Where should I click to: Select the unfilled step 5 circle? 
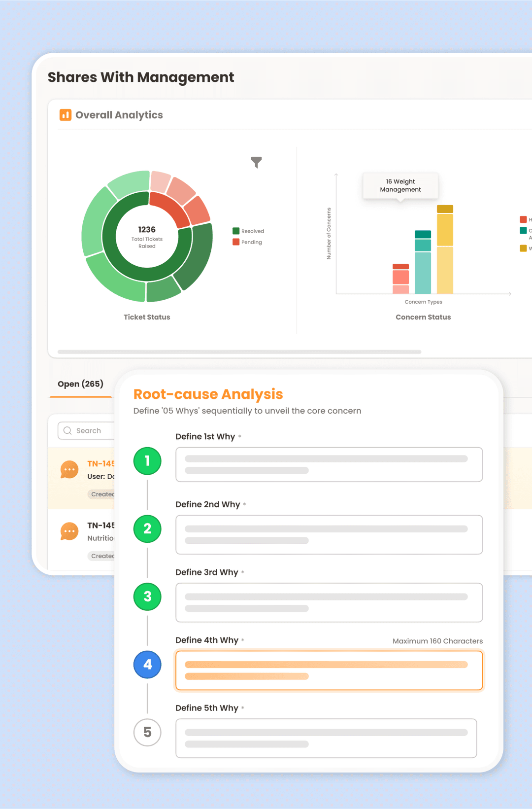[x=147, y=732]
